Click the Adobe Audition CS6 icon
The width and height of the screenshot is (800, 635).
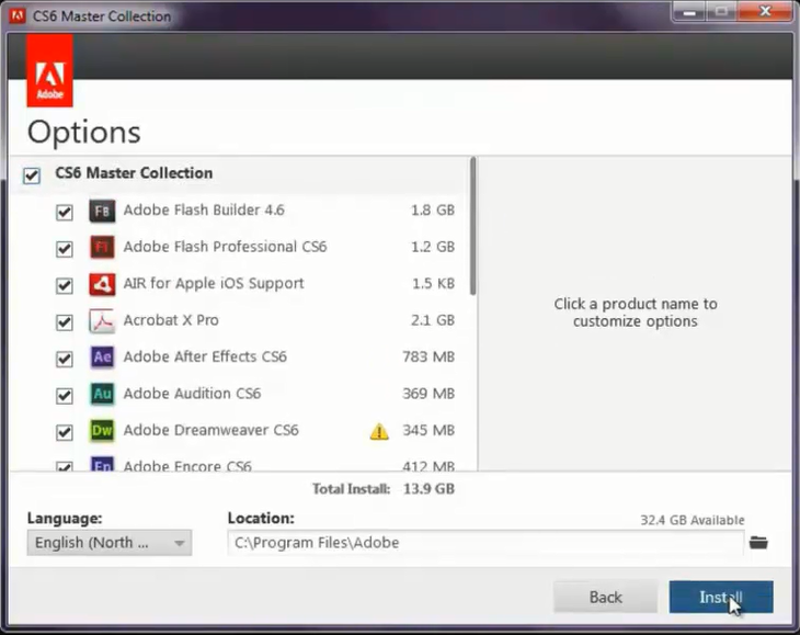point(102,394)
